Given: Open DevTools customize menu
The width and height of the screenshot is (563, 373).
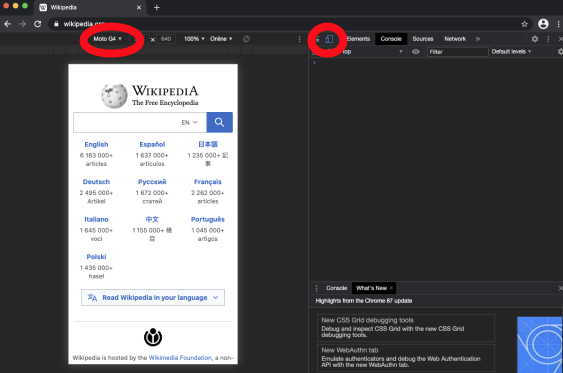Looking at the screenshot, I should 548,39.
